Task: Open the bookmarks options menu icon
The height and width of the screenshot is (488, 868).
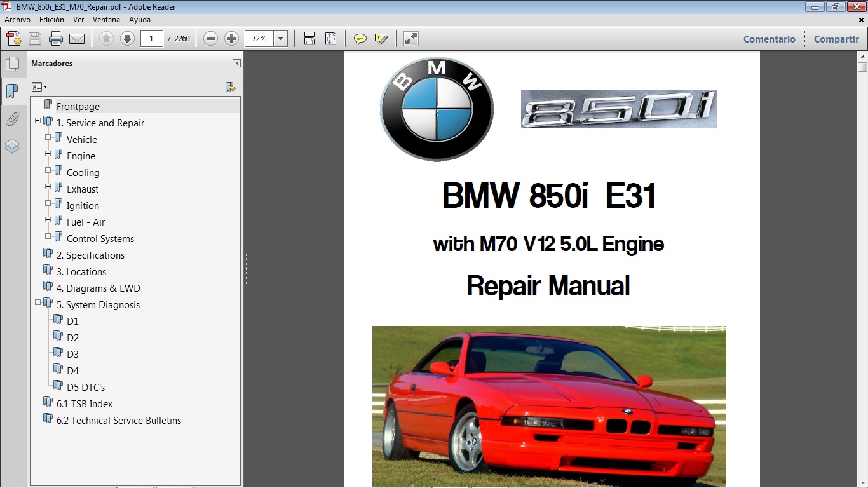Action: pos(39,87)
